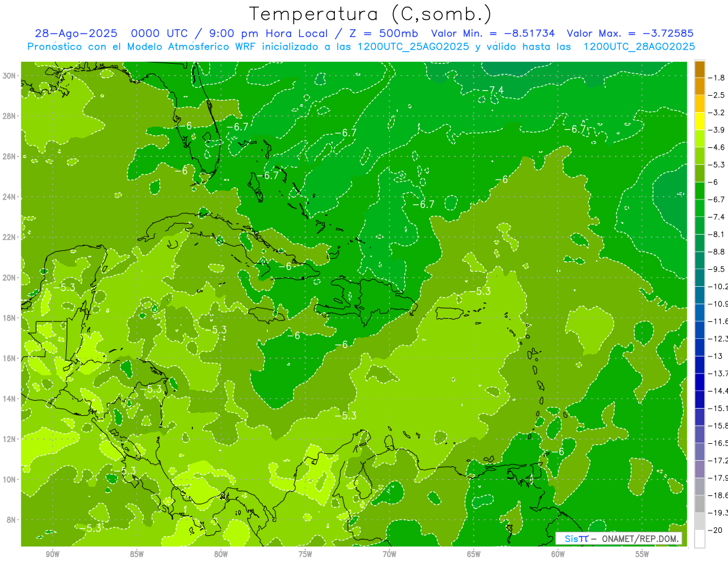This screenshot has height=562, width=728.
Task: Click the valid-until time "1200UTC_28AGO2025"
Action: click(639, 47)
